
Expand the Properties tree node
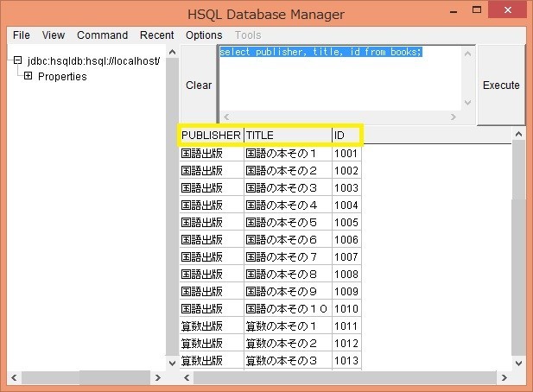(28, 76)
